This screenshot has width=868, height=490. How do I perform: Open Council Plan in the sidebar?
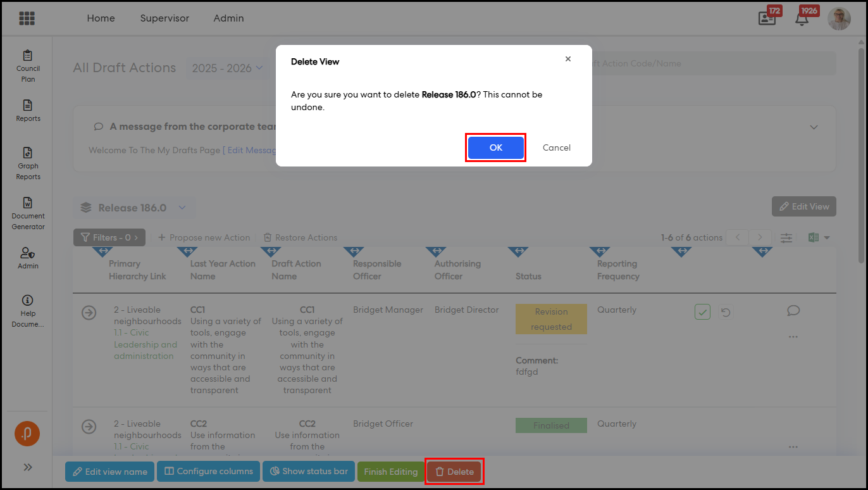(x=28, y=66)
